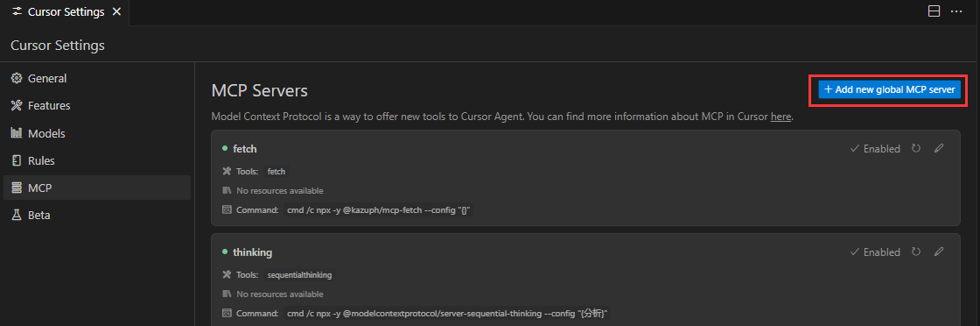980x326 pixels.
Task: Open the more actions ellipsis menu
Action: point(956,11)
